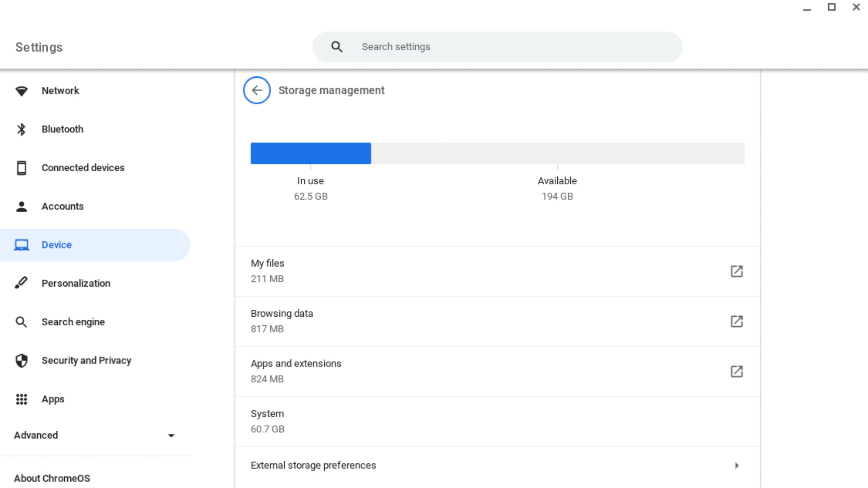Open Apps and extensions external link

coord(737,371)
